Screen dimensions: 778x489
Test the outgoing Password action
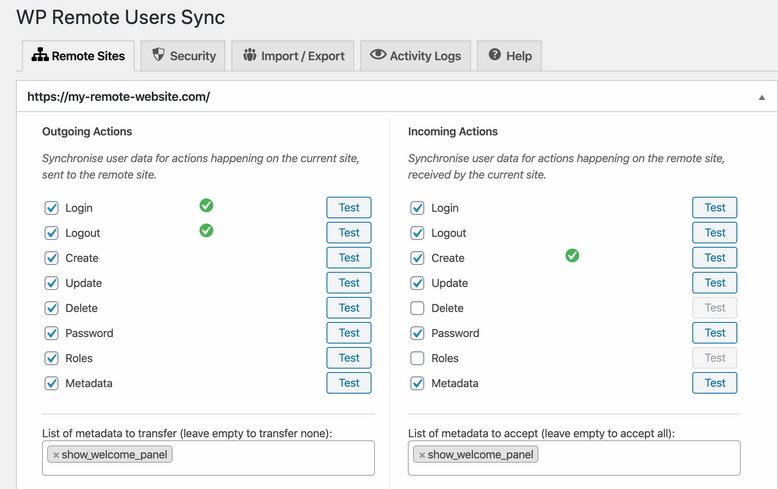(349, 333)
